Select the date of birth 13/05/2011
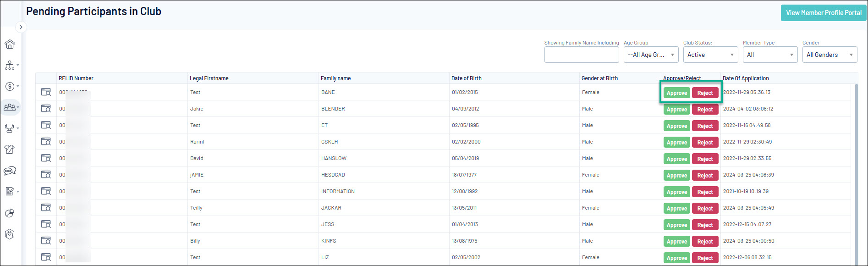This screenshot has height=266, width=868. click(464, 208)
